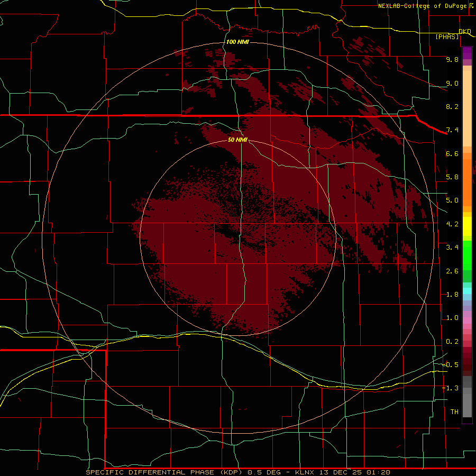Click the 8.2 scale label
The width and height of the screenshot is (476, 476).
pyautogui.click(x=452, y=106)
